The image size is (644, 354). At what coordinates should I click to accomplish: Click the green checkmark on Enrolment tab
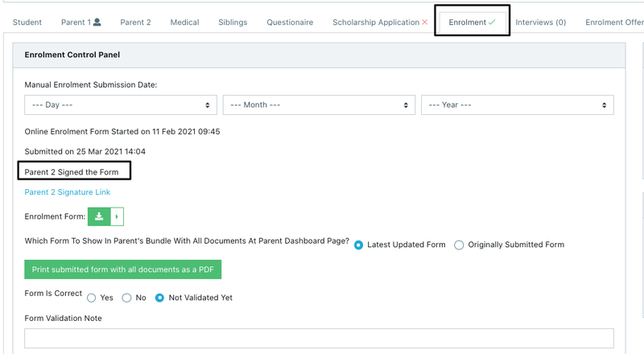[492, 23]
